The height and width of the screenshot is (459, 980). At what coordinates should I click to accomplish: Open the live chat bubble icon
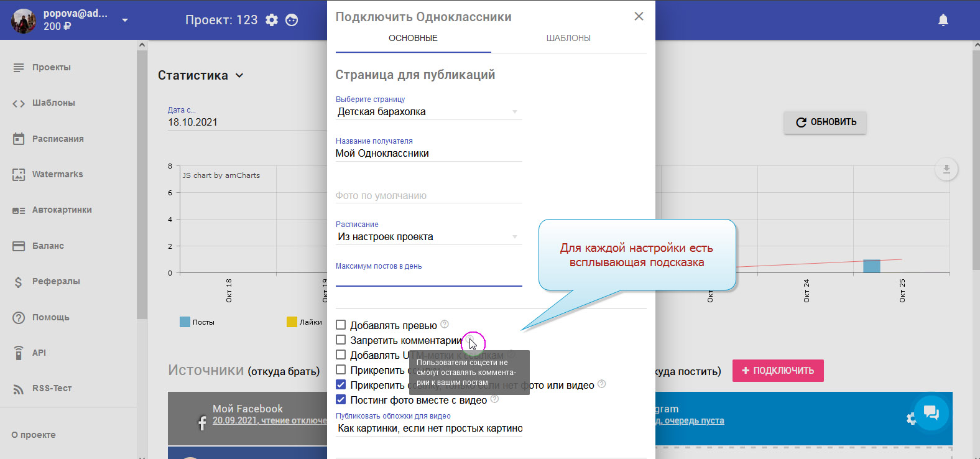[x=931, y=412]
